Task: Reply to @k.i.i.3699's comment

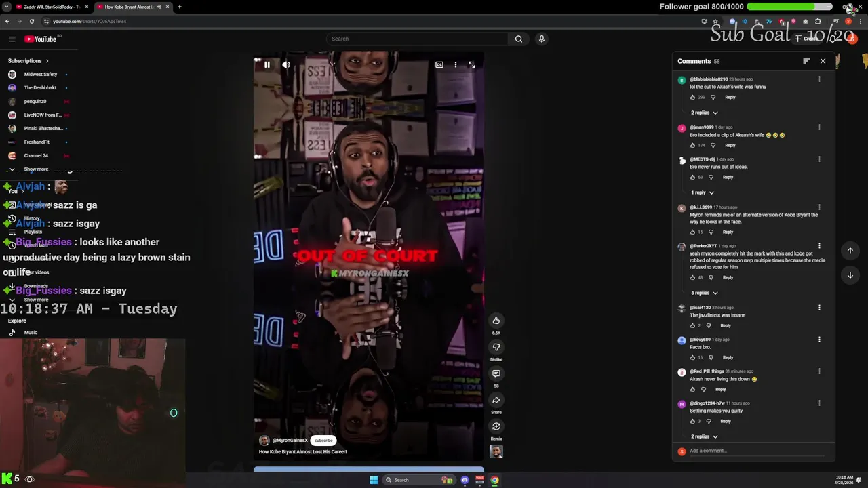Action: click(x=728, y=232)
